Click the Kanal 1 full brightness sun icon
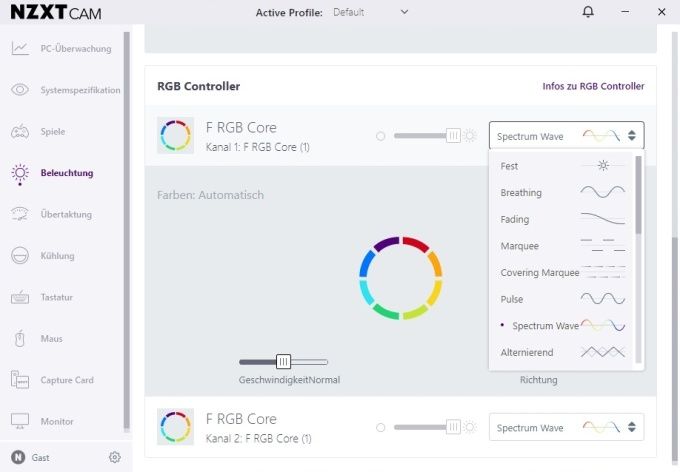Screen dimensions: 680x472 point(470,136)
